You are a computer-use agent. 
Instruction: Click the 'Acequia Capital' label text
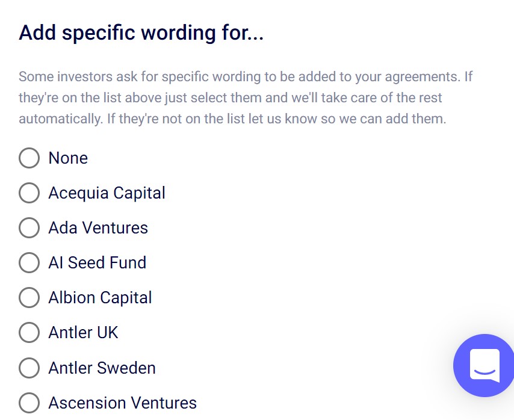(107, 193)
